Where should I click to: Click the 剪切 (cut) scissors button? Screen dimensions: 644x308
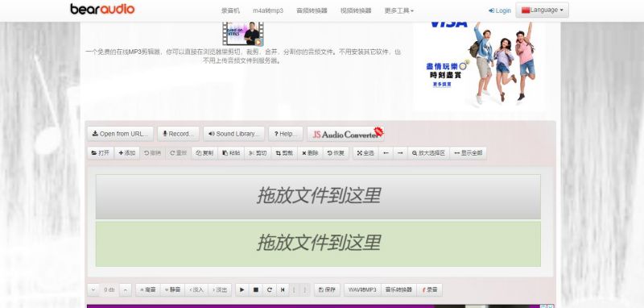(258, 153)
